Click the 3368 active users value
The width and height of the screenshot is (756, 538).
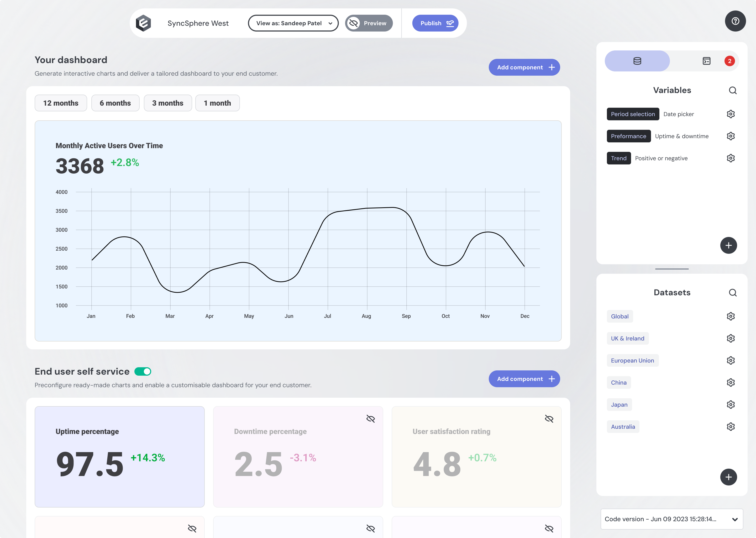(x=80, y=166)
